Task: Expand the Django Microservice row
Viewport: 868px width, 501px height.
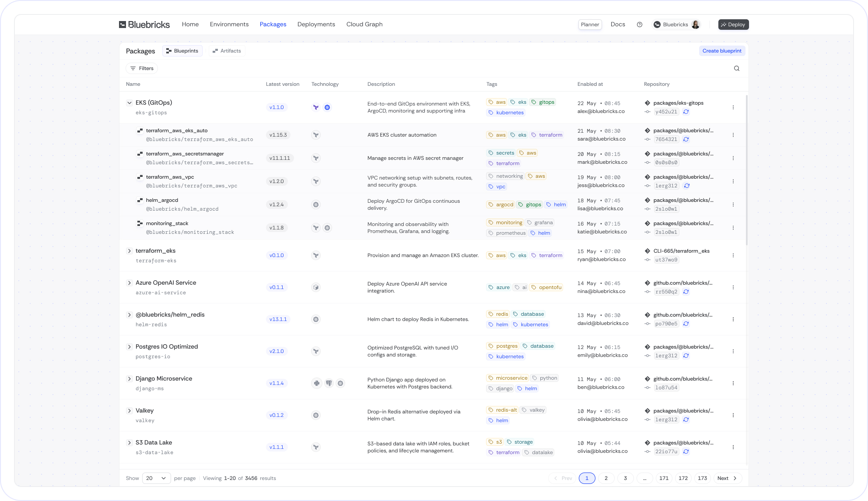Action: click(129, 379)
